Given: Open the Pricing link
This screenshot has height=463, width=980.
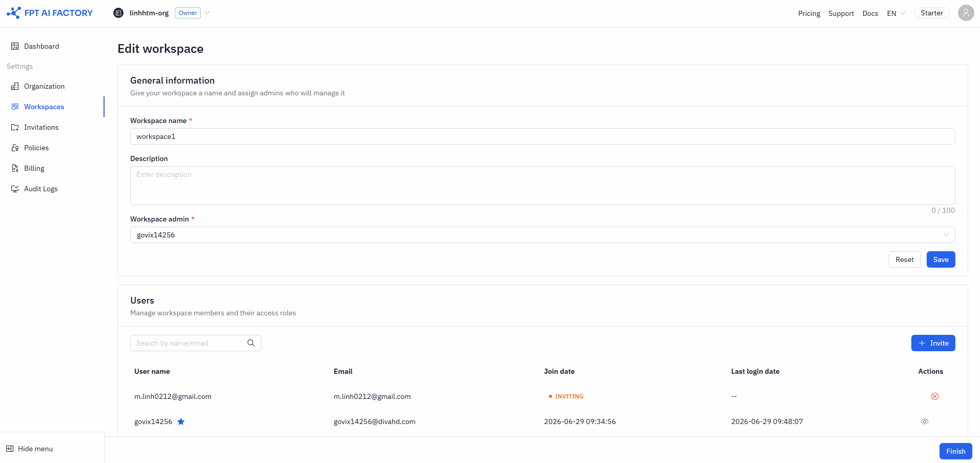Looking at the screenshot, I should click(x=809, y=13).
